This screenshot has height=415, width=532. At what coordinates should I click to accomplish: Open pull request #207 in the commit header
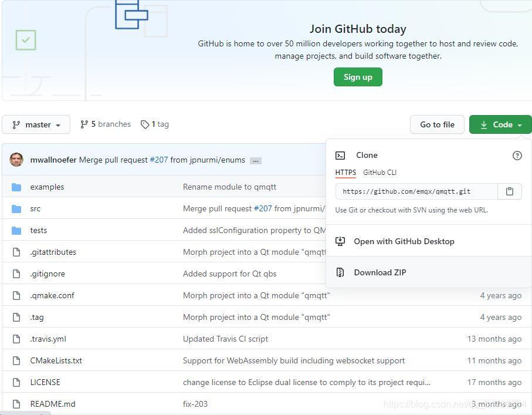(159, 160)
